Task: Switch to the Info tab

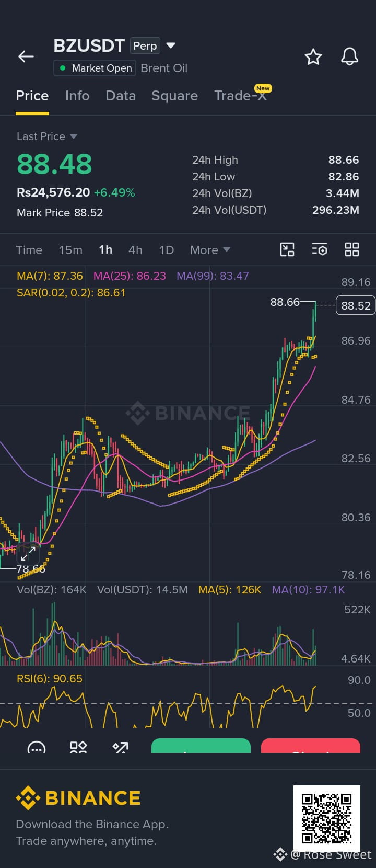Action: coord(77,96)
